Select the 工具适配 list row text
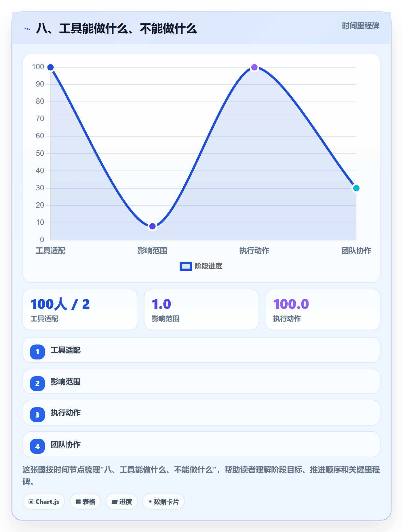 [66, 350]
